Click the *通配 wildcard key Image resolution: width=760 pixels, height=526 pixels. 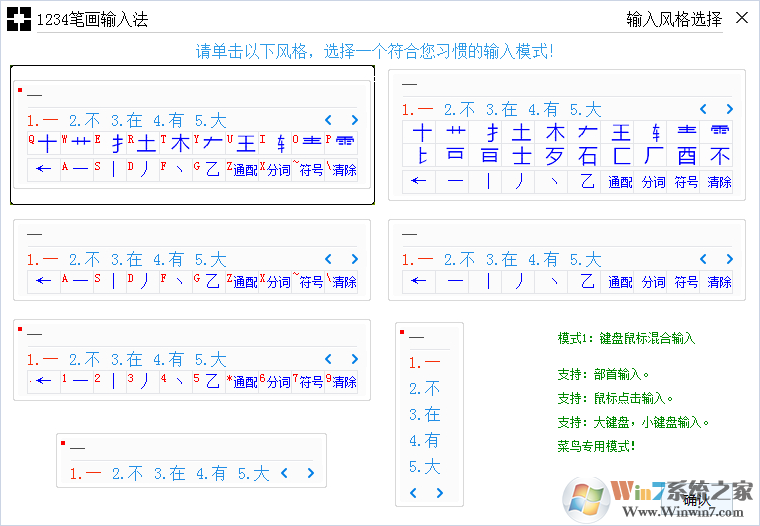pos(242,381)
